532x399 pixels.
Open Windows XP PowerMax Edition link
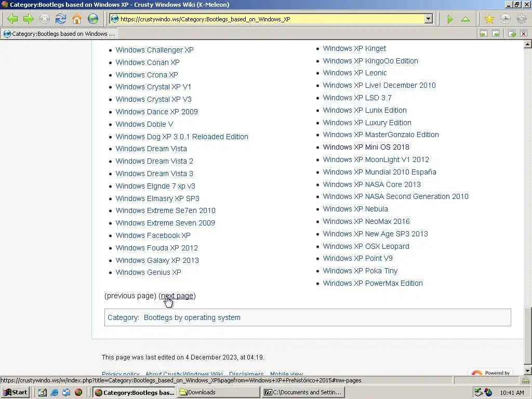click(373, 283)
